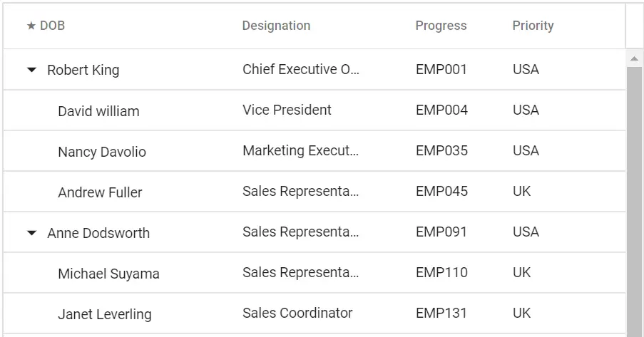Select the Michael Suyama row

point(108,274)
